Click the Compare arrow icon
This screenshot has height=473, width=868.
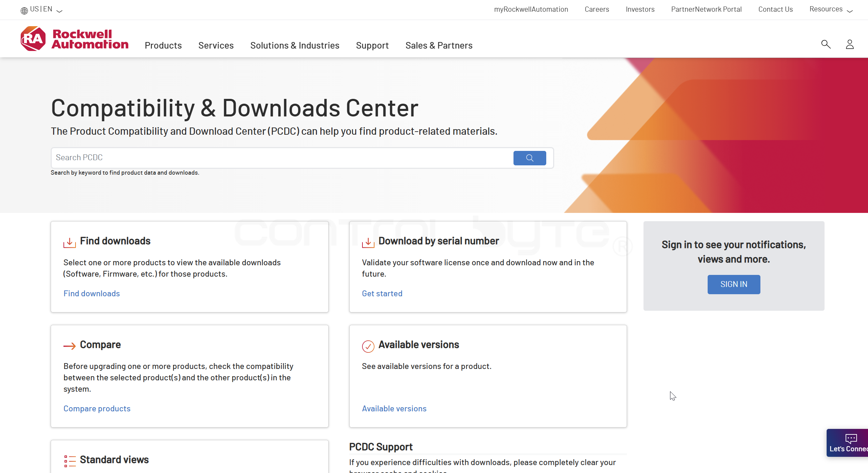click(70, 346)
